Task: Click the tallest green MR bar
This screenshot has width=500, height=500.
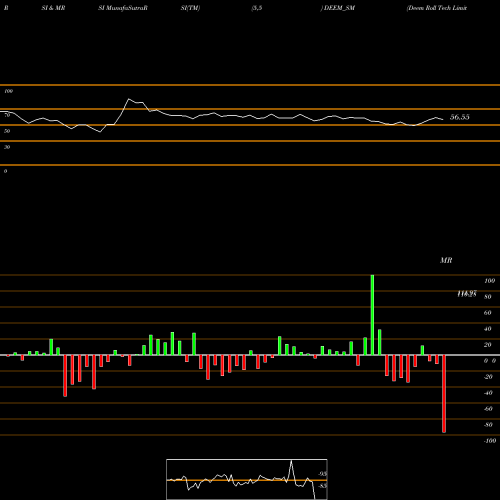Action: pyautogui.click(x=372, y=315)
